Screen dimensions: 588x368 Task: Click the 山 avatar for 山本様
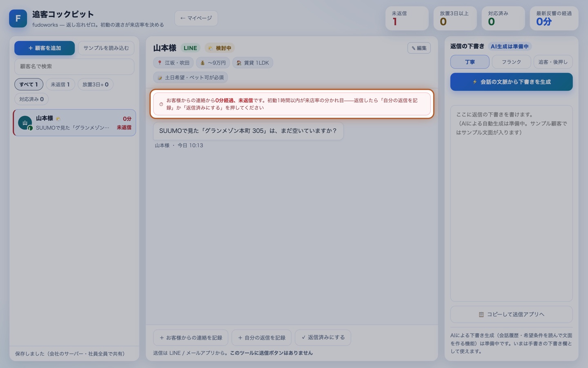[x=25, y=123]
